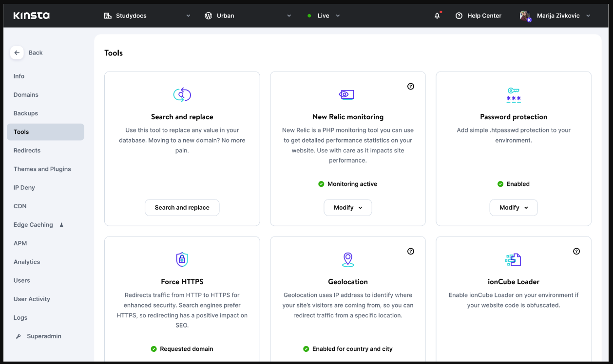Click the Password protection key icon

click(513, 95)
